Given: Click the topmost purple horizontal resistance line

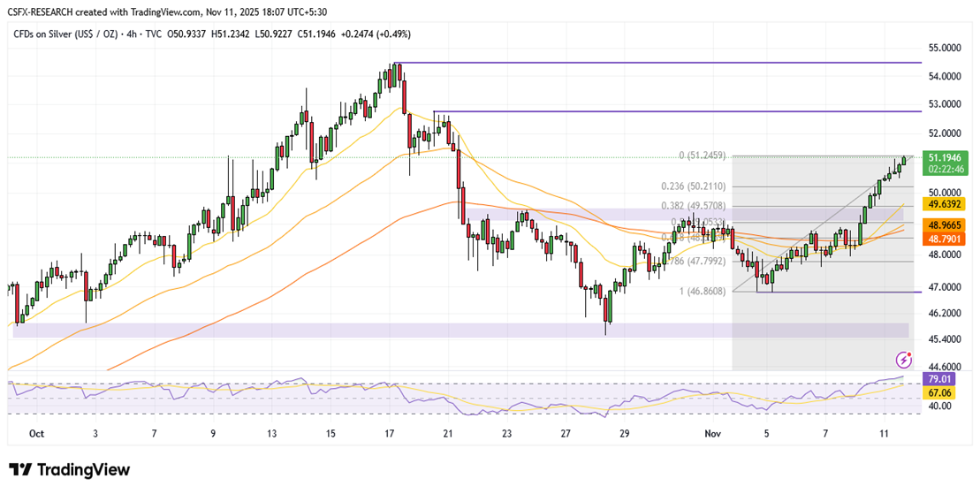Looking at the screenshot, I should pyautogui.click(x=654, y=63).
